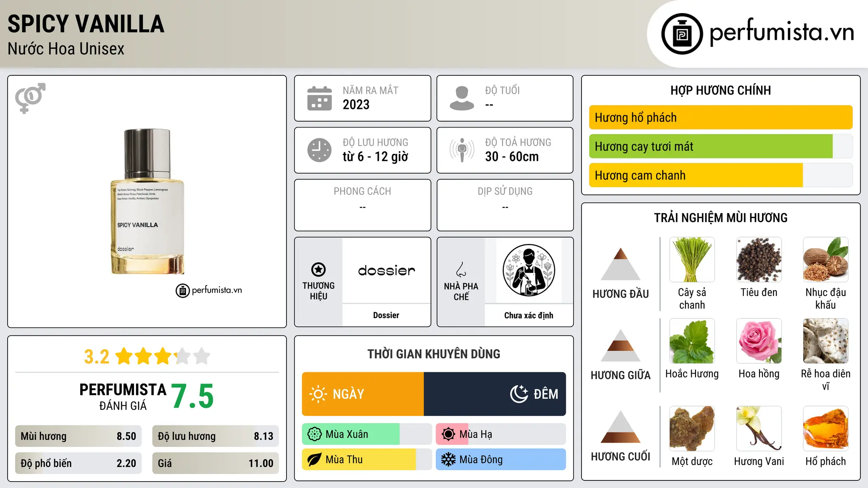Image resolution: width=868 pixels, height=488 pixels.
Task: Click the small perfumista.vn watermark logo under bottle
Action: [x=209, y=291]
